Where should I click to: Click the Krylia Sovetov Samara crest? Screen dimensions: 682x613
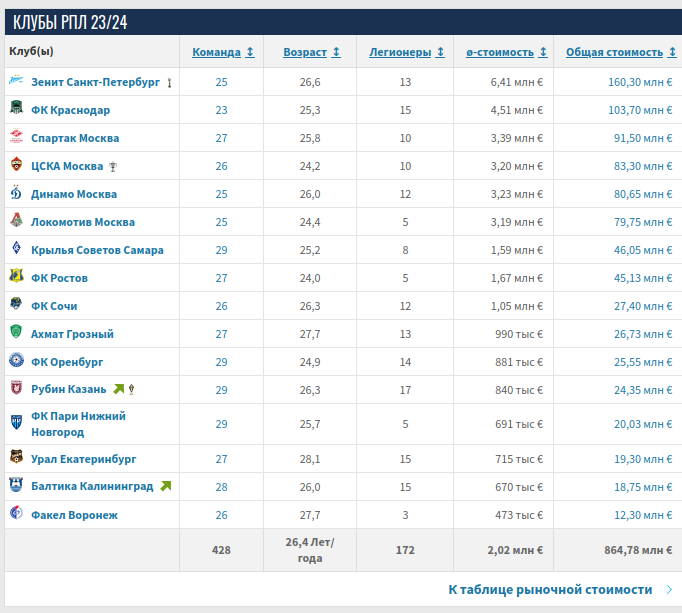pos(16,248)
